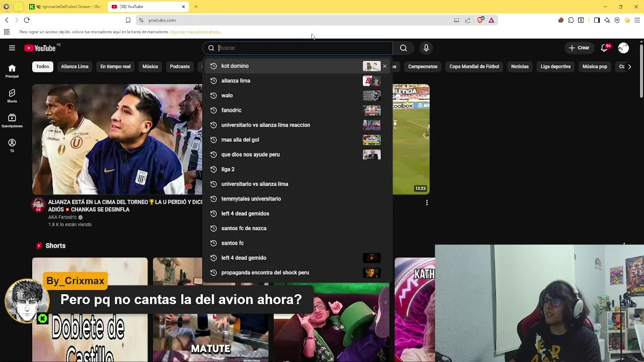
Task: Select the Música filter chip
Action: 150,66
